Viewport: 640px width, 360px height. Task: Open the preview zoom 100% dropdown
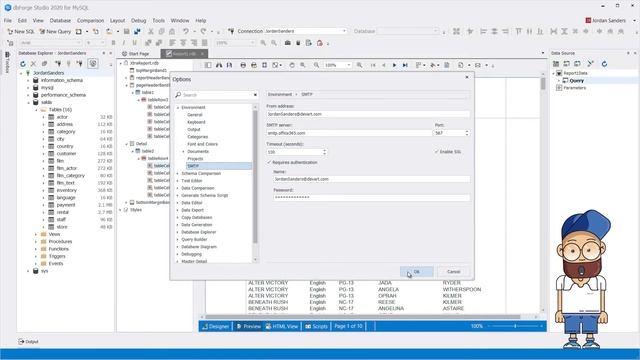[x=349, y=65]
